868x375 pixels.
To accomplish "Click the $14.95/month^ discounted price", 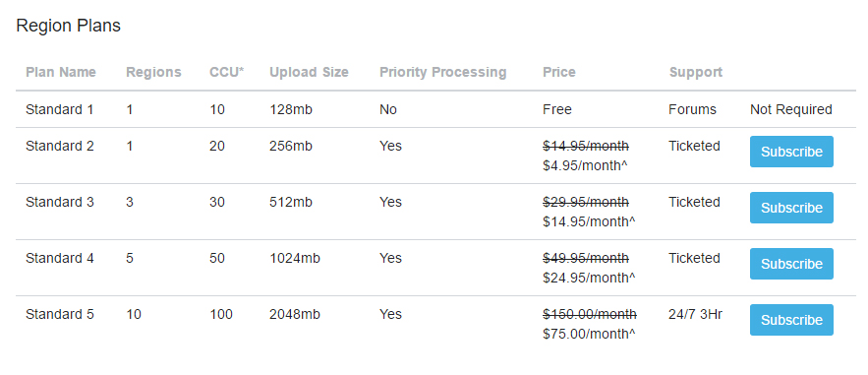I will 589,221.
